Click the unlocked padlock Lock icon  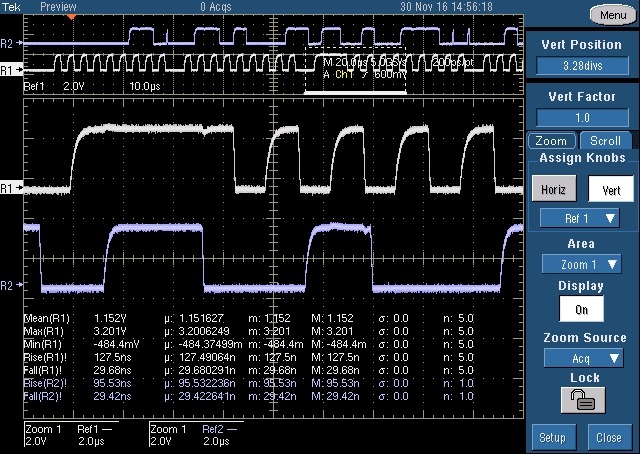581,401
